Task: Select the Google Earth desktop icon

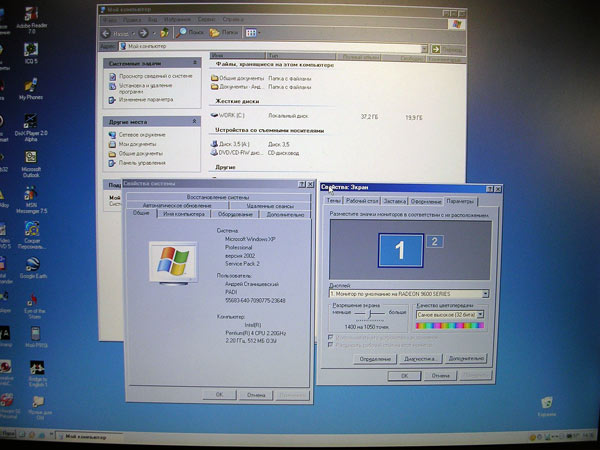Action: pyautogui.click(x=33, y=268)
